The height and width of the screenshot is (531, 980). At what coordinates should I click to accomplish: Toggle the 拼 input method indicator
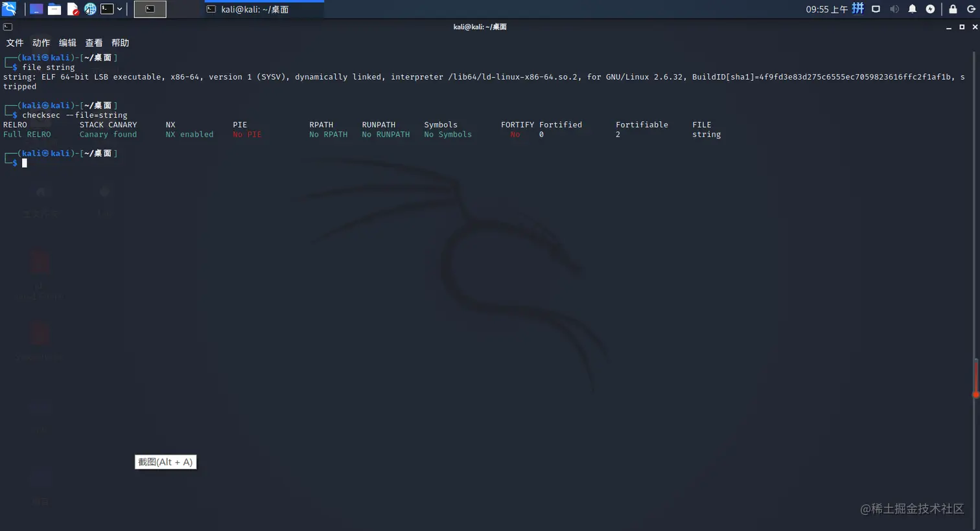point(857,8)
